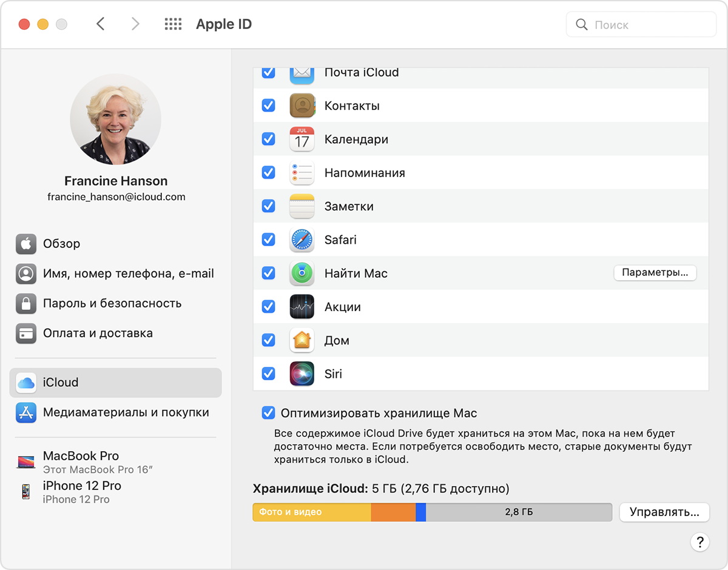728x570 pixels.
Task: Open Медиаматериалы и покупки section
Action: pyautogui.click(x=115, y=412)
